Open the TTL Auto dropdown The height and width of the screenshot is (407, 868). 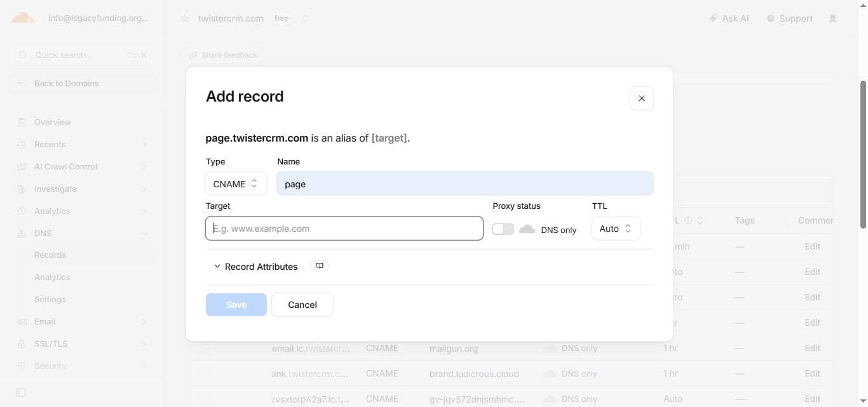[616, 229]
